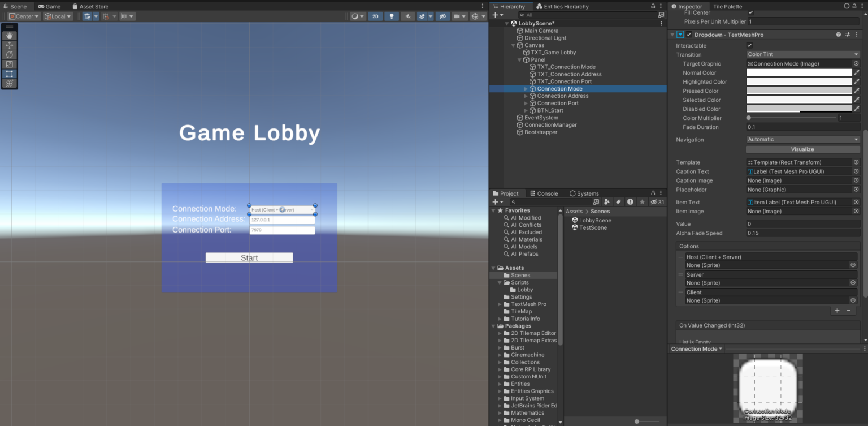Toggle the Fill Center checkbox
Image resolution: width=868 pixels, height=426 pixels.
(x=751, y=12)
